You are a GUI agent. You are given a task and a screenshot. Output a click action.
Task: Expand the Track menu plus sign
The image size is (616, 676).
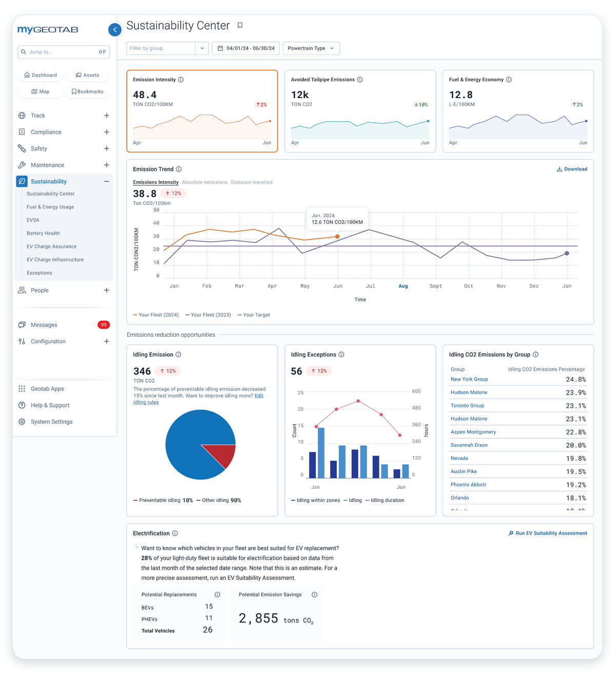click(106, 116)
